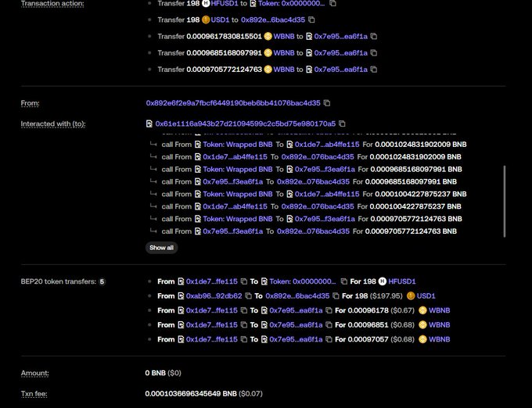Click contract icon beside 0x61e1116a943b address
The width and height of the screenshot is (532, 408).
pos(149,123)
